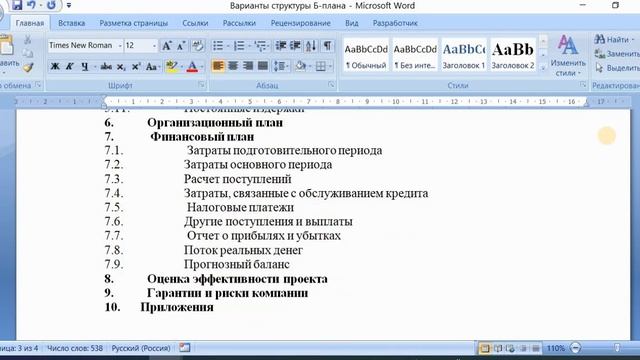
Task: Sort the selected text
Action: tap(311, 46)
